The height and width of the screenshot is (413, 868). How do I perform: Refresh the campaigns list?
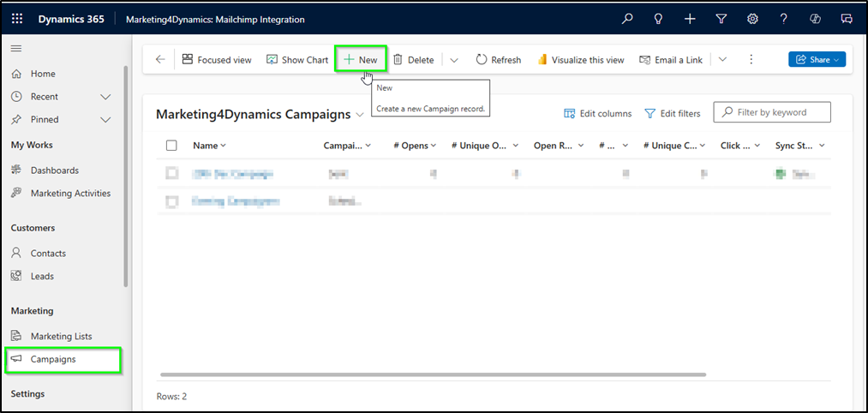[498, 60]
